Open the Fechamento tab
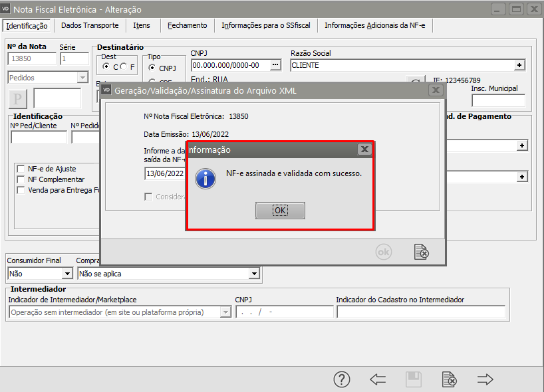The width and height of the screenshot is (544, 392). tap(187, 25)
